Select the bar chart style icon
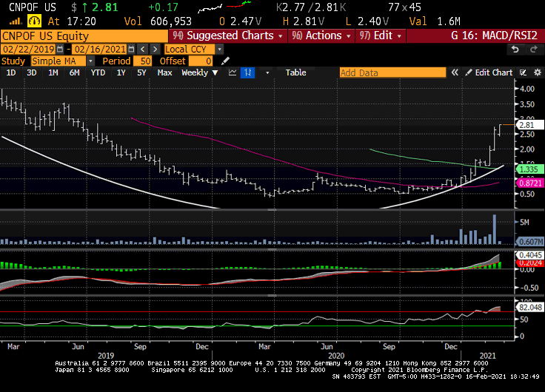The image size is (545, 392). 247,72
